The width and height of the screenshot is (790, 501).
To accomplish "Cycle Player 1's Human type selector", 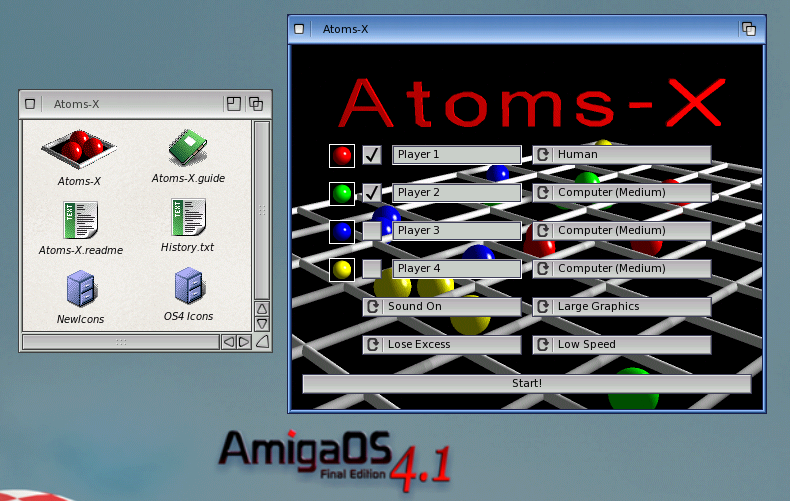I will [x=621, y=155].
